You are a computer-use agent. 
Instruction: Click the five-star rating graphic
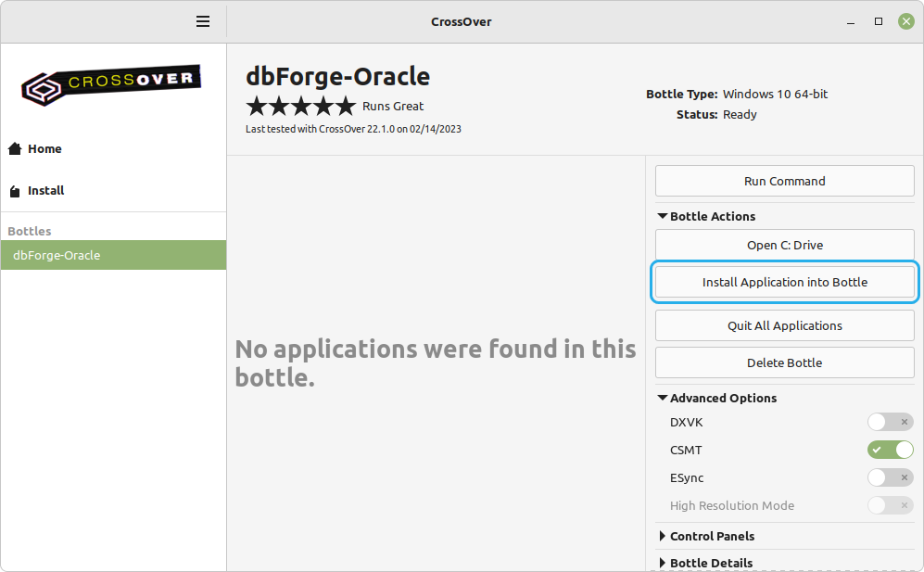[x=300, y=106]
